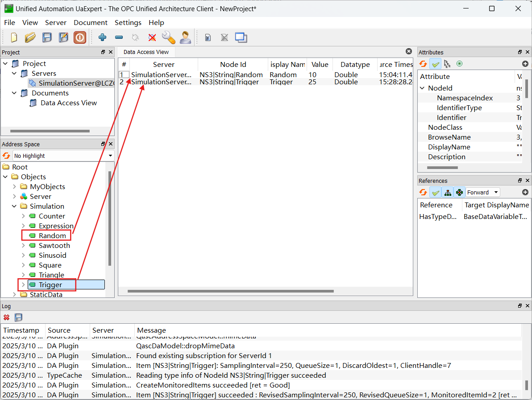Refresh the Address Space with orange arrows
532x400 pixels.
(6, 156)
